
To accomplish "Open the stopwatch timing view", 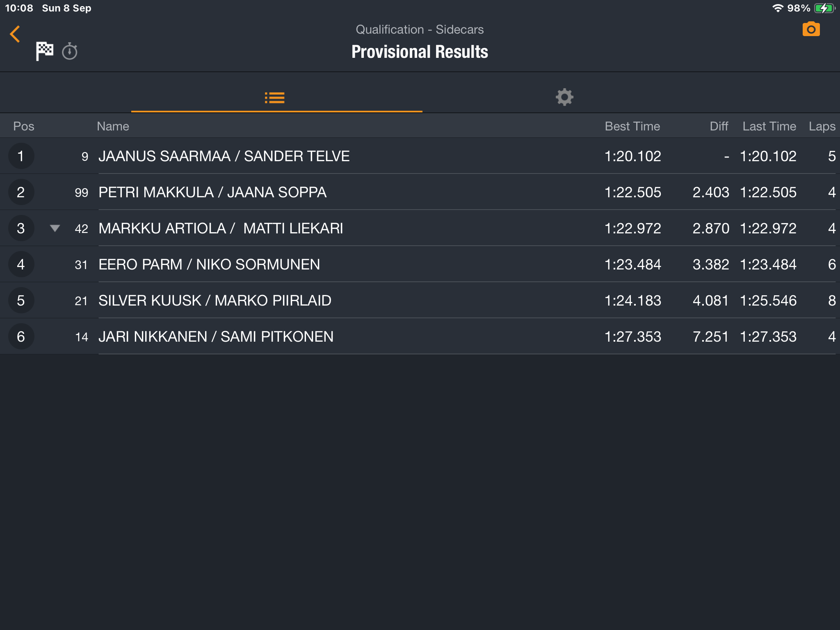I will (x=70, y=52).
